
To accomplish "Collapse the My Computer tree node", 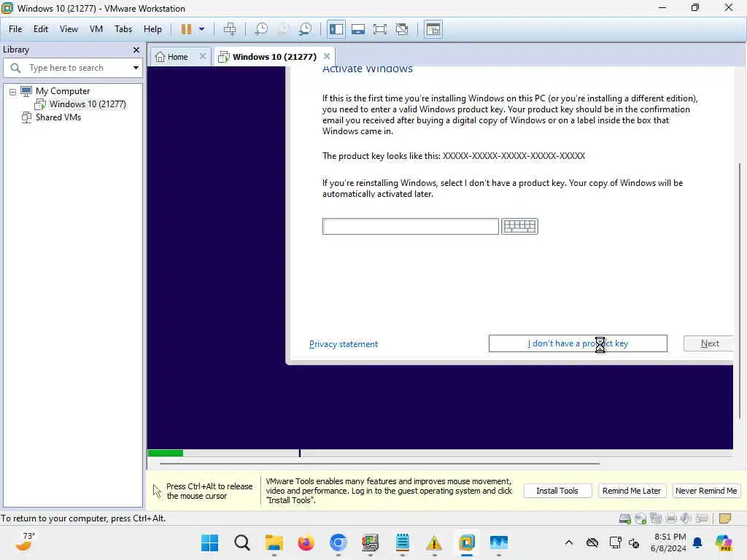I will coord(13,92).
